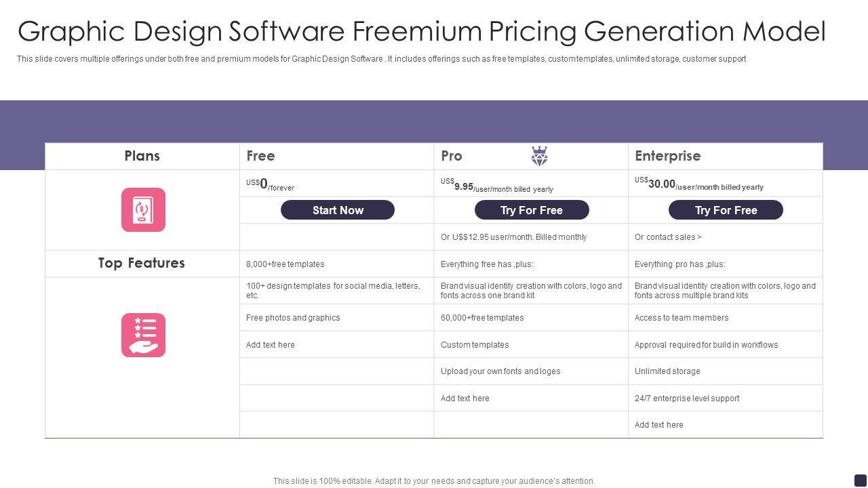Click the 'Add text here' Free column cell
This screenshot has height=488, width=868.
pyautogui.click(x=271, y=345)
